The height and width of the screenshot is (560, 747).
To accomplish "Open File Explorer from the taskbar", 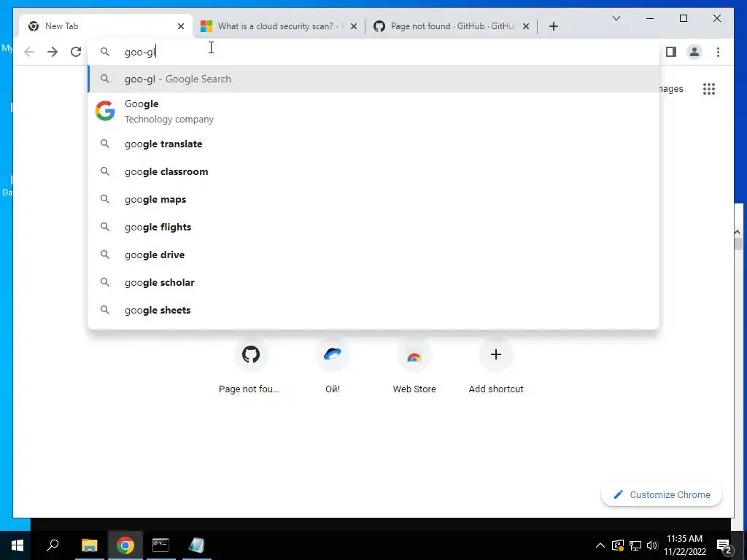I will pos(89,545).
